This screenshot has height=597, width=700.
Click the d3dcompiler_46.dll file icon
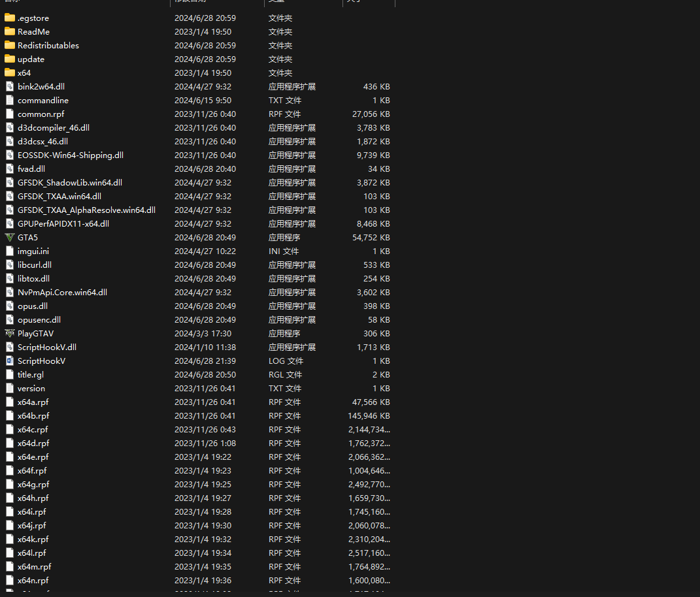(x=10, y=127)
